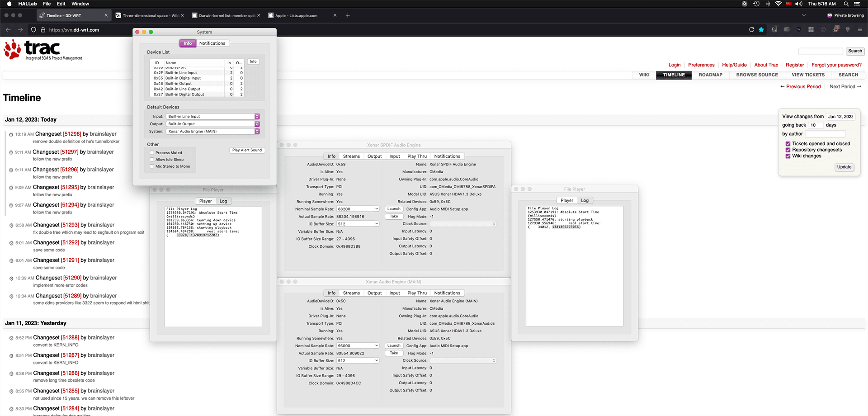Image resolution: width=868 pixels, height=416 pixels.
Task: Open Clock Source dropdown in Xonar SPDIF window
Action: click(x=463, y=224)
